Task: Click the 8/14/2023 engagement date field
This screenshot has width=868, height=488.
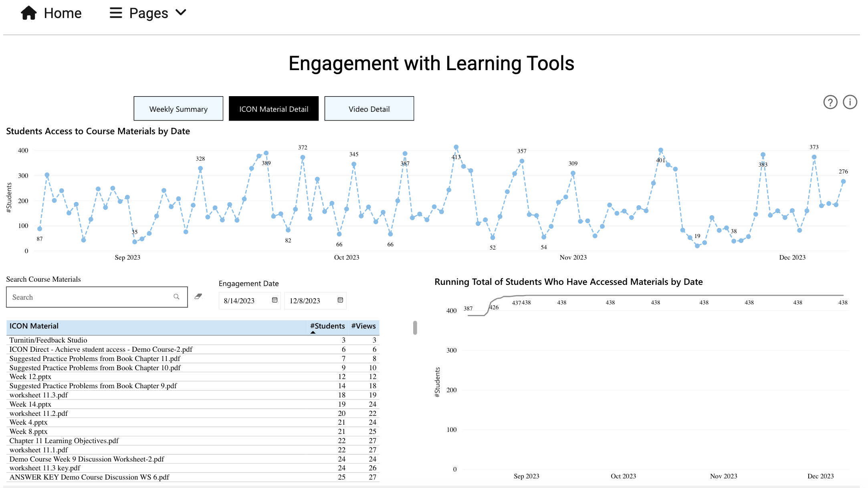Action: point(240,300)
